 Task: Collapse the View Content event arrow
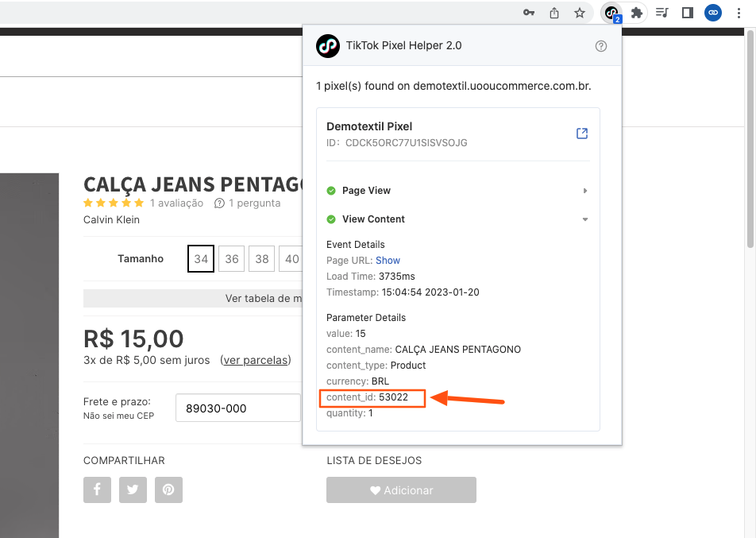pyautogui.click(x=584, y=219)
